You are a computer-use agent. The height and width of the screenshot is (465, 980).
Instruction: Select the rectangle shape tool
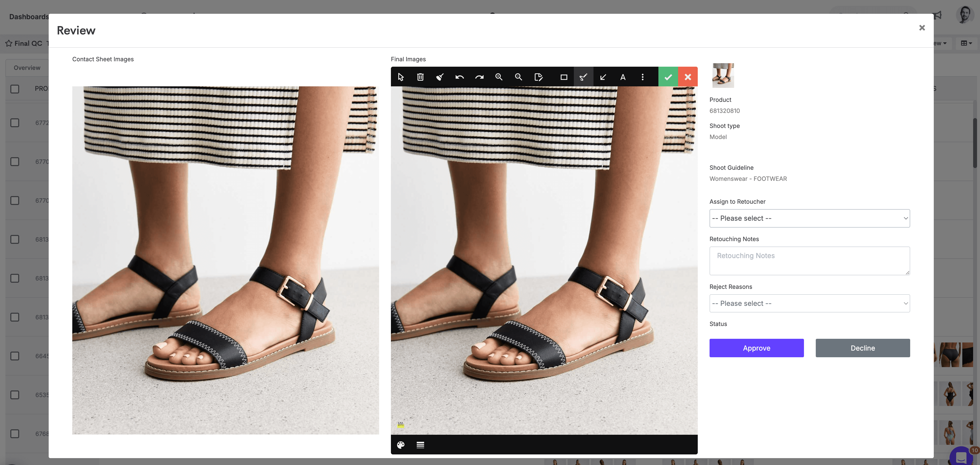(x=564, y=77)
